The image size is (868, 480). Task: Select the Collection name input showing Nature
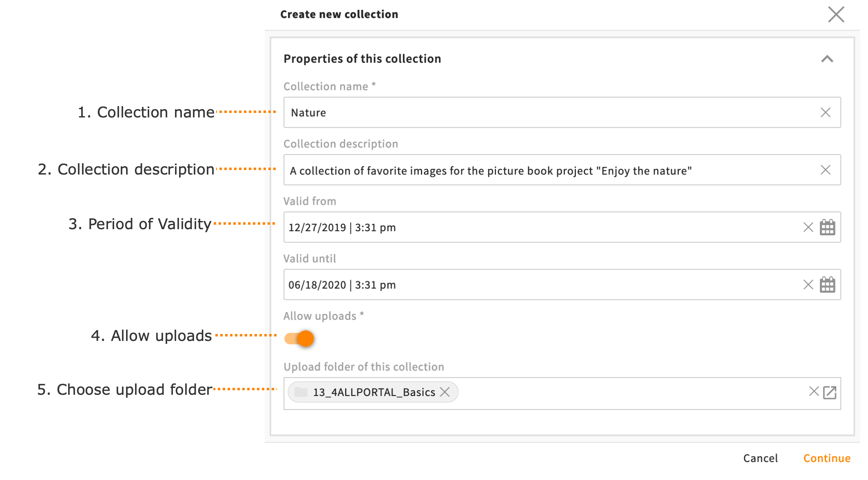(530, 112)
